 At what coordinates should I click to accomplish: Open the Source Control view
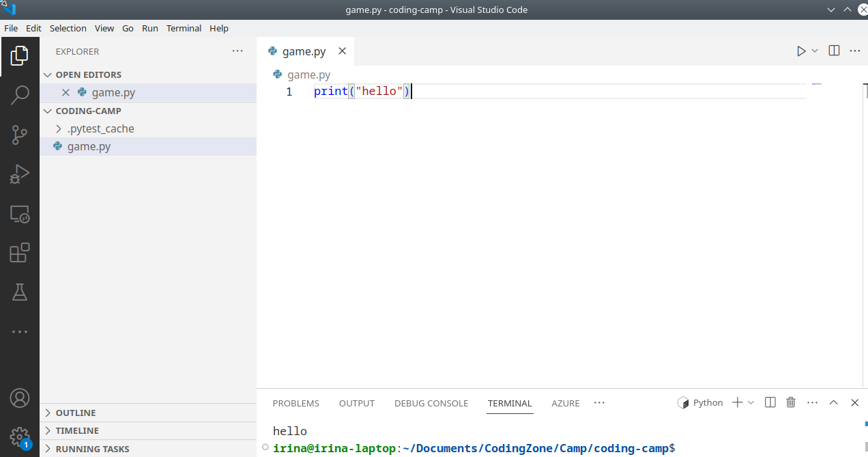pyautogui.click(x=20, y=135)
